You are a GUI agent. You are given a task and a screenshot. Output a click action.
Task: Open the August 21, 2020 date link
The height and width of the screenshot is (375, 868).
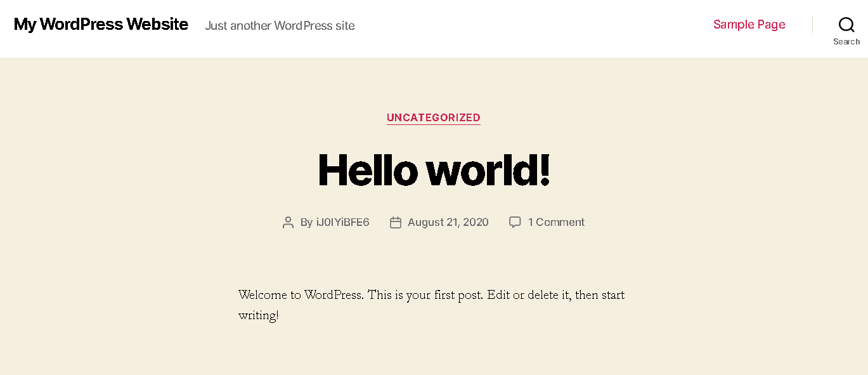click(x=448, y=222)
